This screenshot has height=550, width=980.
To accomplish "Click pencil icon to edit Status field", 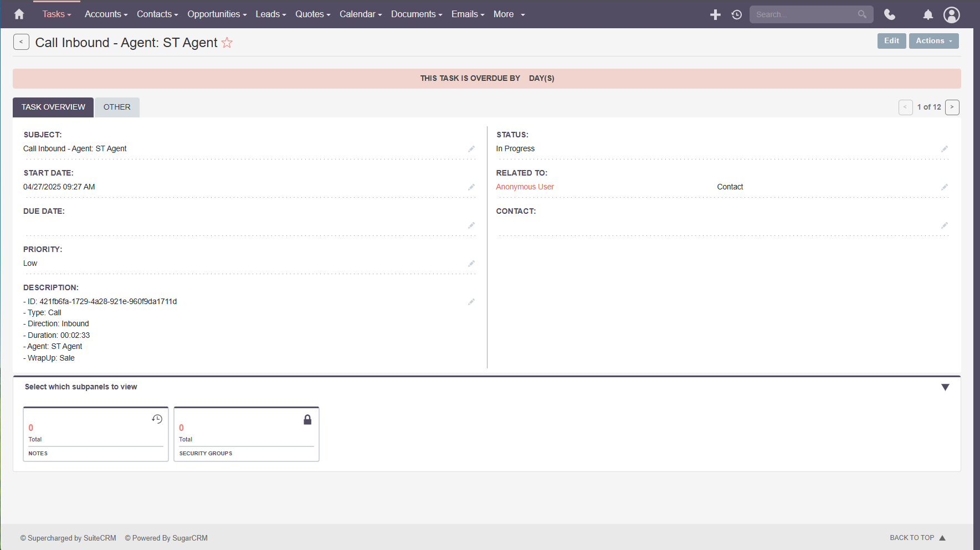I will click(x=944, y=149).
